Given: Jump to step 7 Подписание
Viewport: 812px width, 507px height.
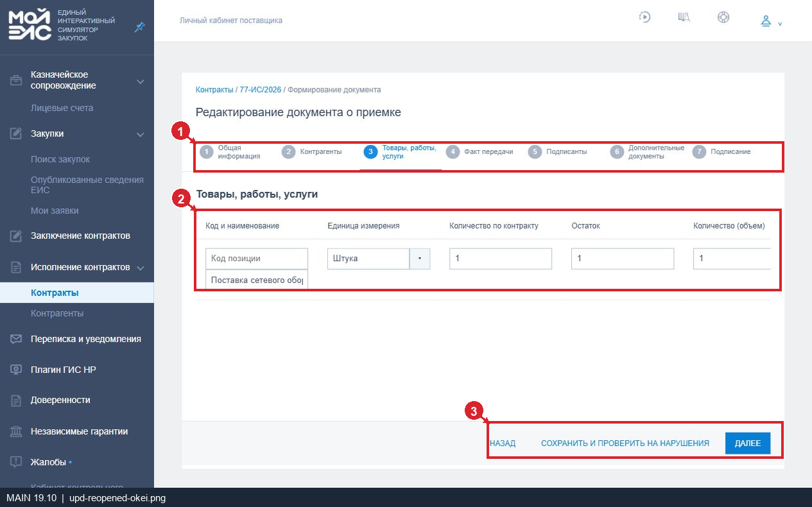Looking at the screenshot, I should pyautogui.click(x=722, y=152).
